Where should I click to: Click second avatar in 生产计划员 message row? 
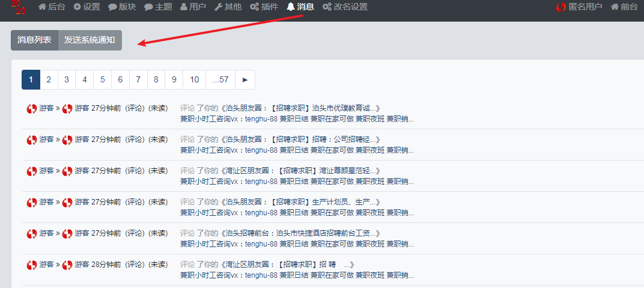tap(67, 202)
